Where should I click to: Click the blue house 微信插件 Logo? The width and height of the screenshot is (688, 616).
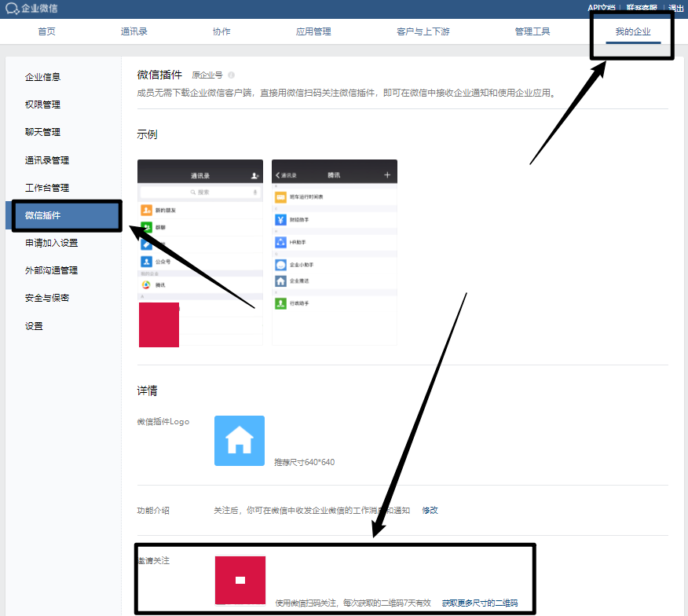point(239,440)
